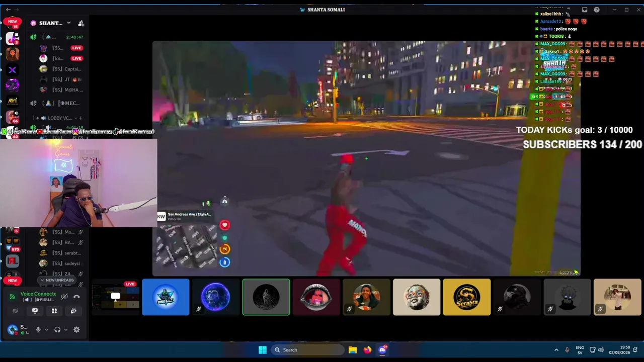Open the red RL server icon
The height and width of the screenshot is (362, 644).
[13, 261]
